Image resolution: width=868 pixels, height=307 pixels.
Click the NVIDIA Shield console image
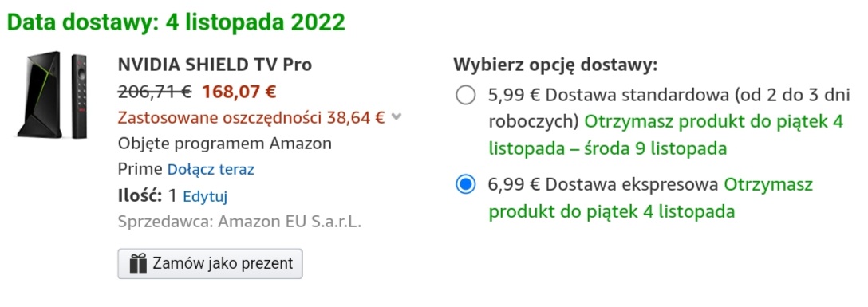[39, 95]
